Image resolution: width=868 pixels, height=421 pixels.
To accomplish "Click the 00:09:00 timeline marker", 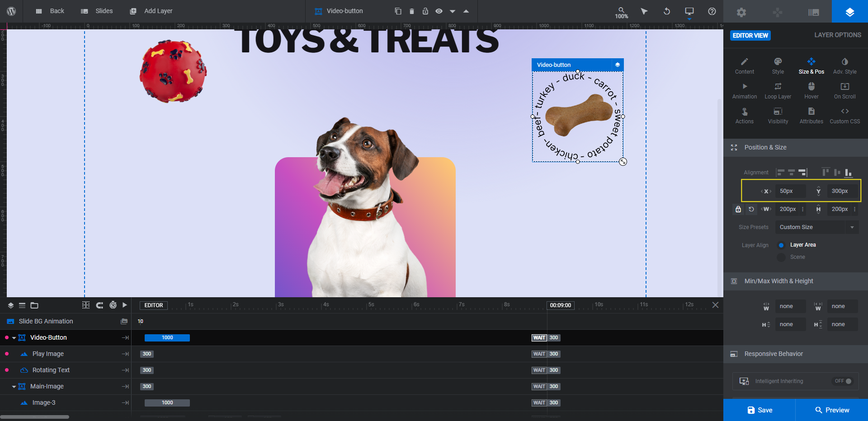I will [560, 305].
